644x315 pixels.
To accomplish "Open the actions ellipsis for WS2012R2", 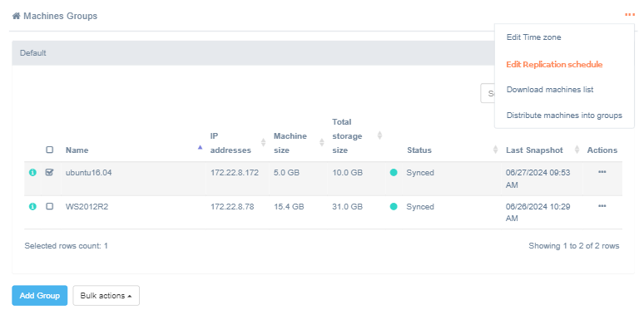I will click(602, 206).
